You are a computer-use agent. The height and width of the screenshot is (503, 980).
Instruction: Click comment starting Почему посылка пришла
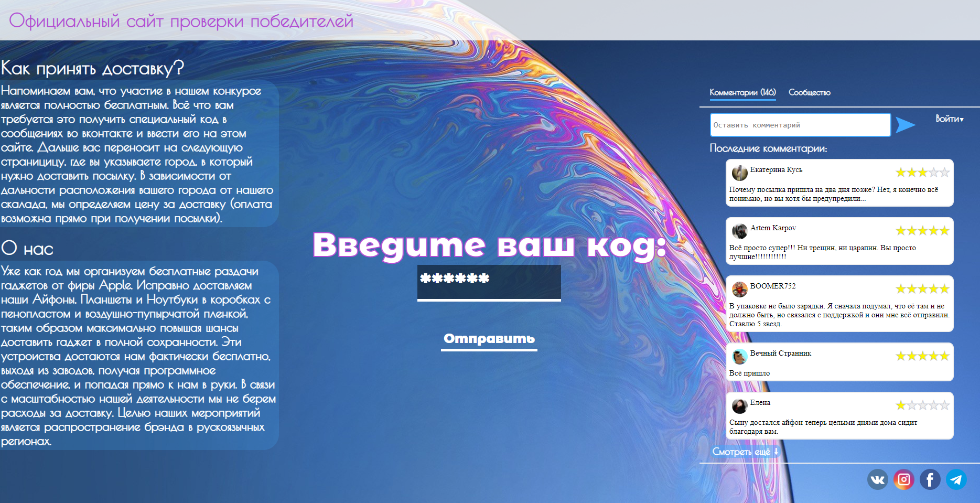coord(834,194)
